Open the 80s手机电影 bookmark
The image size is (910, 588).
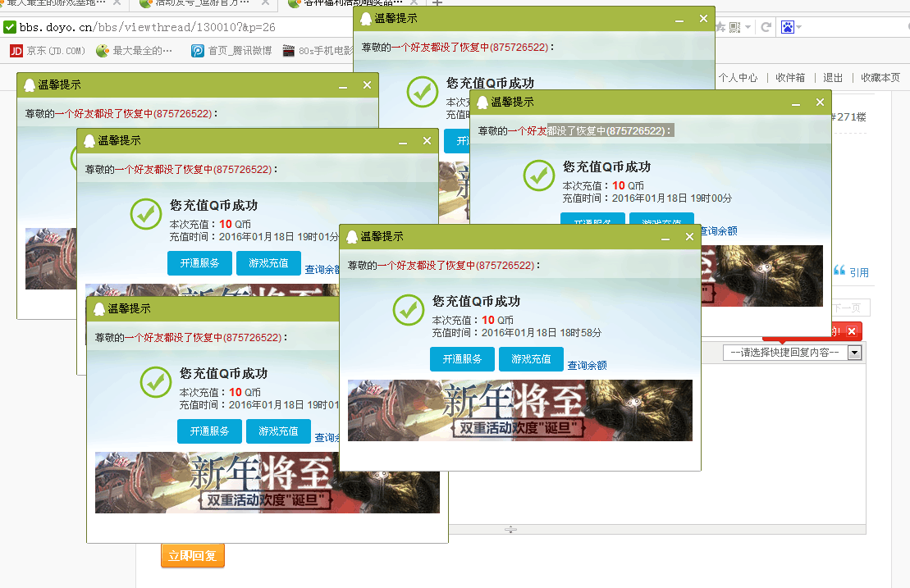click(318, 51)
